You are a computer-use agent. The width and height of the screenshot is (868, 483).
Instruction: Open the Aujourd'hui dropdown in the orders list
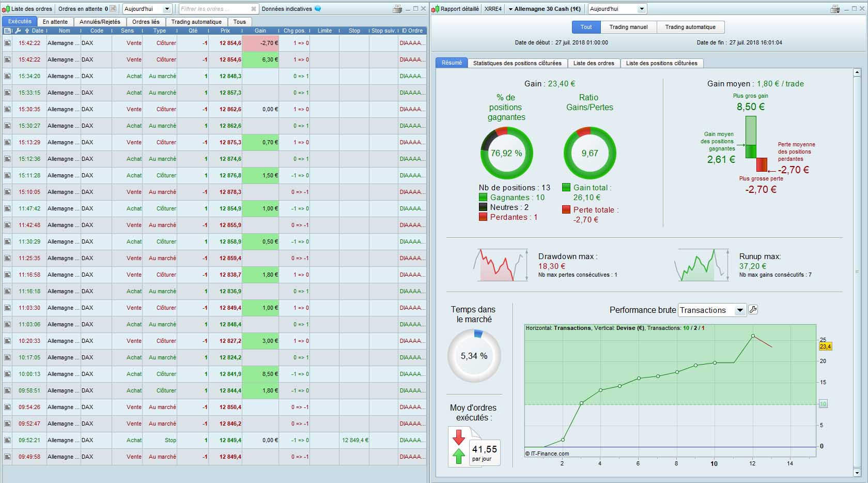coord(147,9)
